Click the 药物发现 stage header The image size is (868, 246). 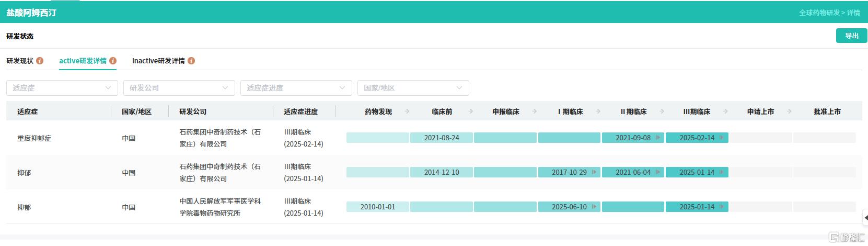click(x=378, y=111)
